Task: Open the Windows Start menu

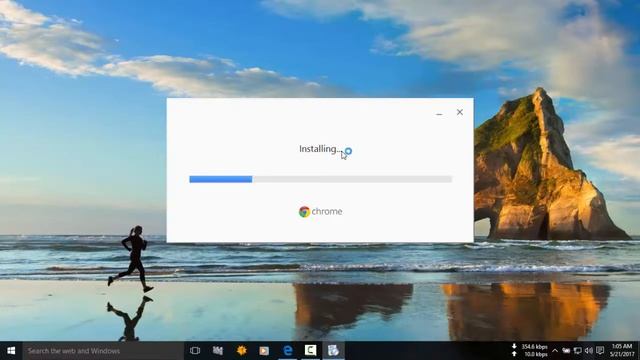Action: (11, 351)
